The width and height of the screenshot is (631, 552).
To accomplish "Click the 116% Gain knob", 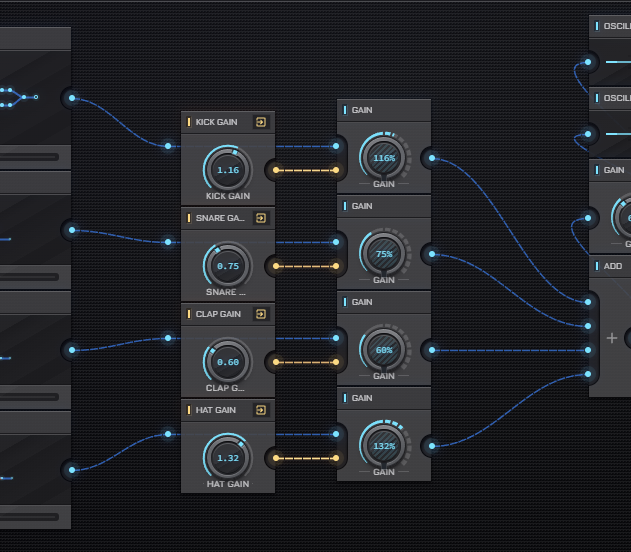I will (384, 157).
